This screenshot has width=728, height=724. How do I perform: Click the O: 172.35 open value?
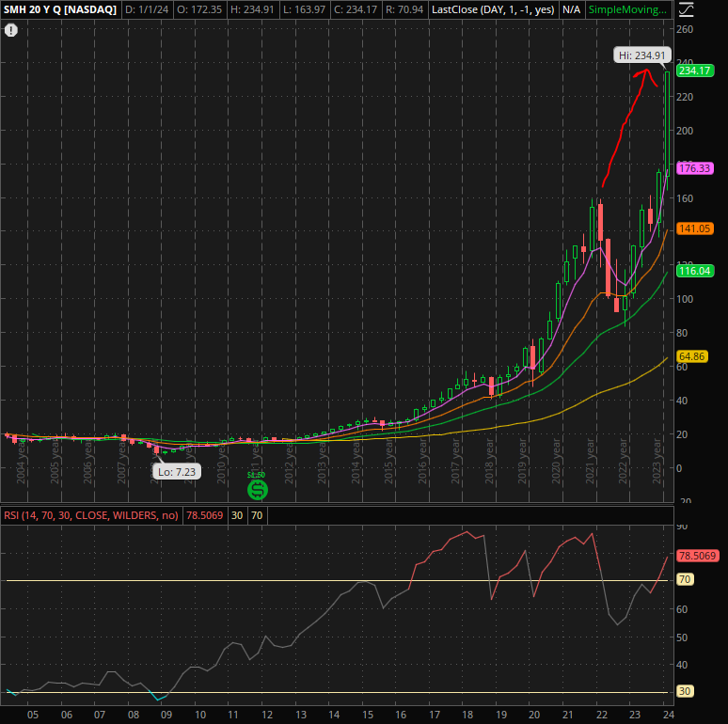(x=200, y=9)
